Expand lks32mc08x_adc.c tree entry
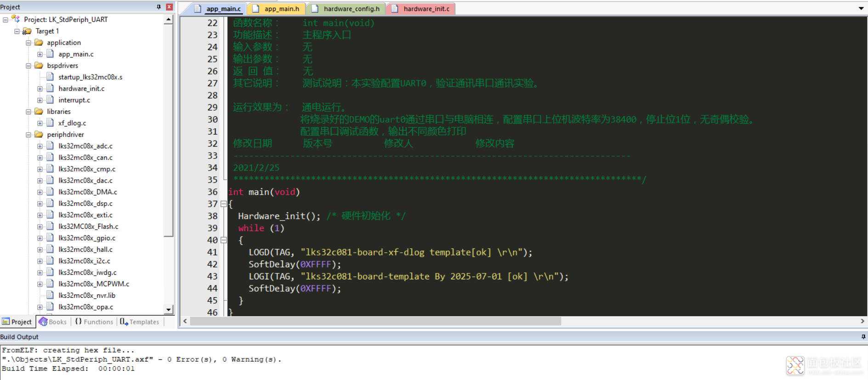868x380 pixels. tap(40, 146)
